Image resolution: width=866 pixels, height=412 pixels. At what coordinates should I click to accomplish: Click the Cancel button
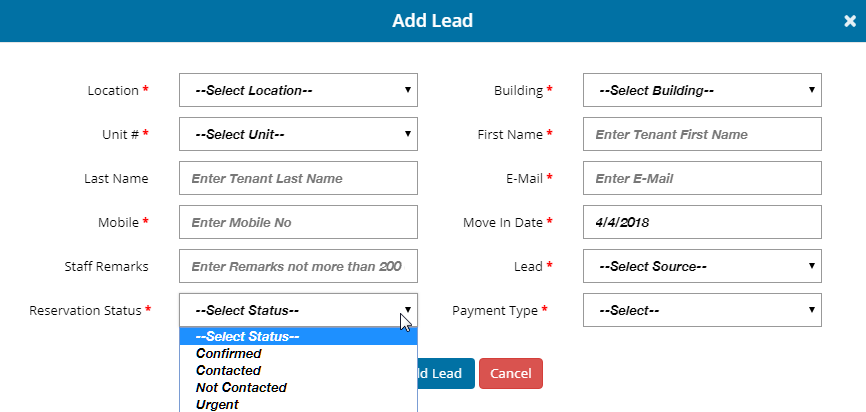(x=511, y=373)
